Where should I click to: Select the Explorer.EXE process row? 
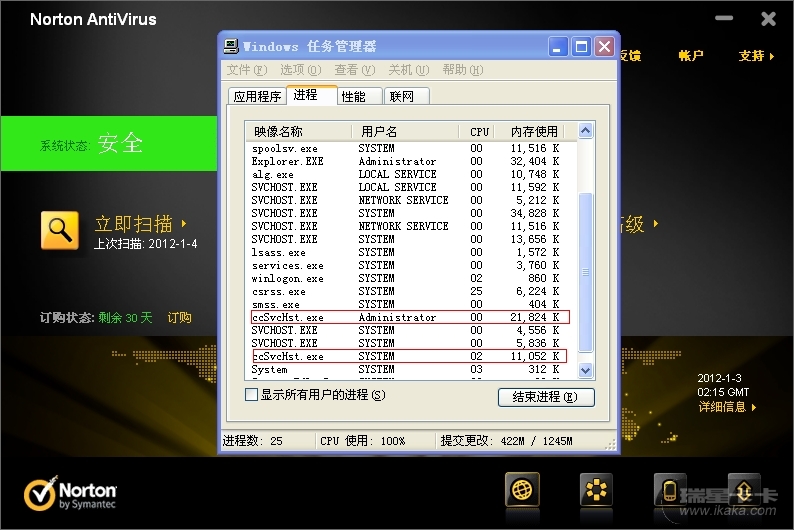tap(411, 161)
